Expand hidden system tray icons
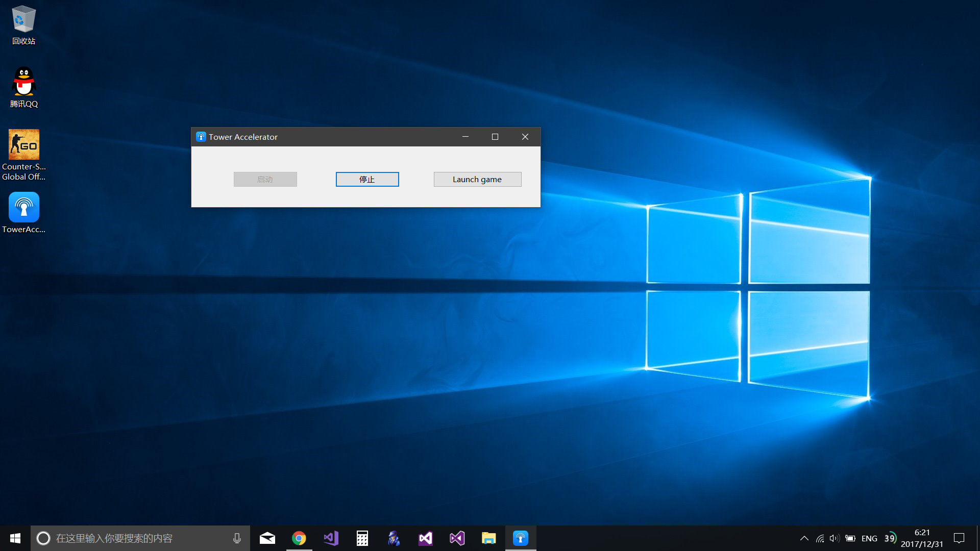This screenshot has height=551, width=980. pyautogui.click(x=804, y=538)
